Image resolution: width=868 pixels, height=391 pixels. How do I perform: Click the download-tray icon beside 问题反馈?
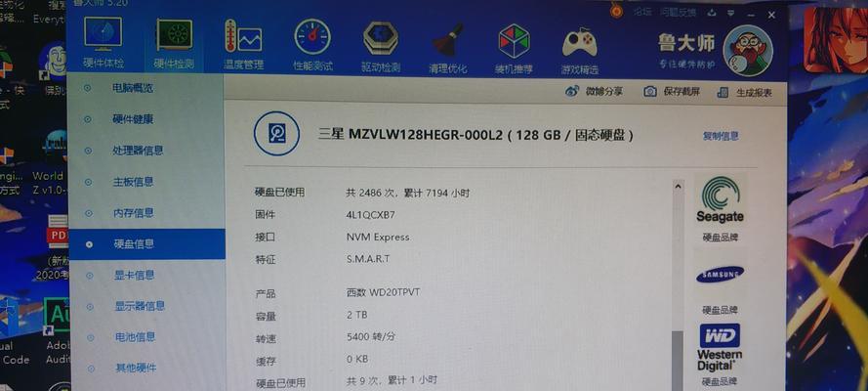click(x=712, y=12)
